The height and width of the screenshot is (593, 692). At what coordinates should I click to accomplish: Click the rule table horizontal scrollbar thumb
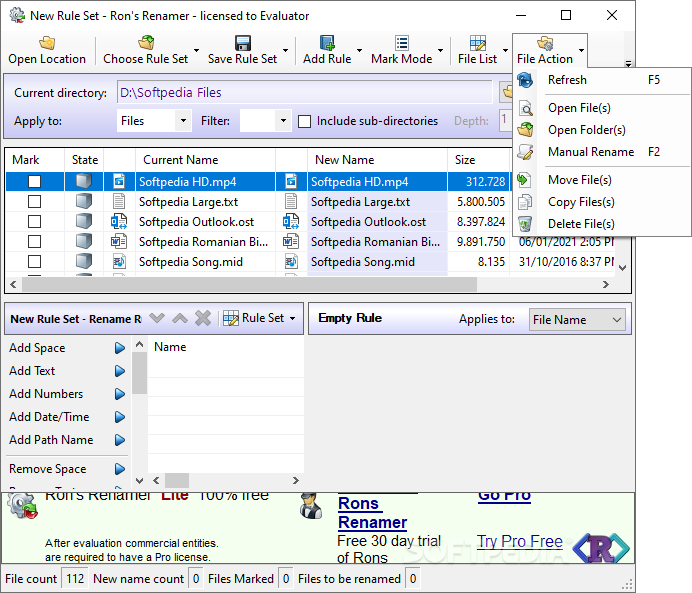point(177,480)
